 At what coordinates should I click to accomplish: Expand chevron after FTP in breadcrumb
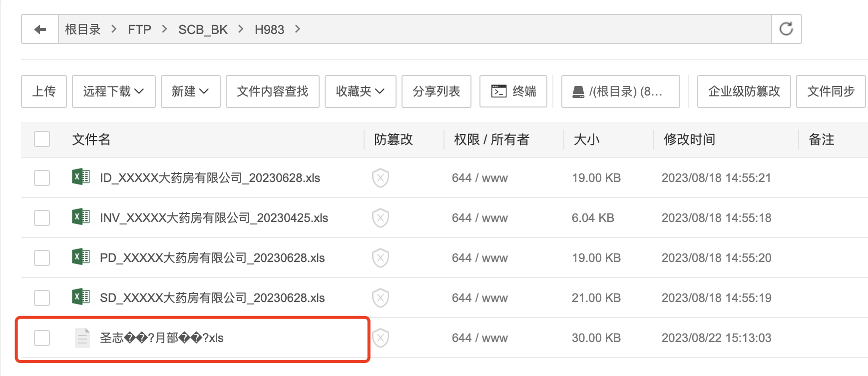coord(164,29)
